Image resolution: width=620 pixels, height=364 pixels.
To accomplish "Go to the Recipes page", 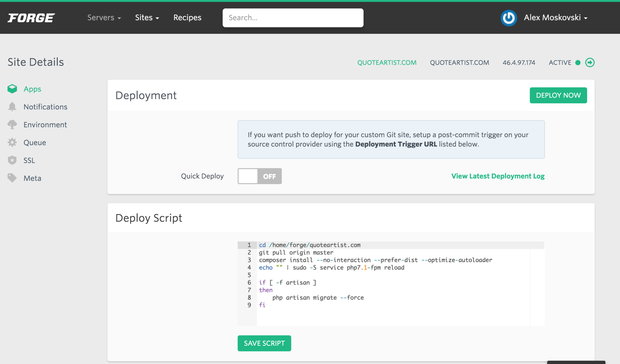I will (187, 18).
